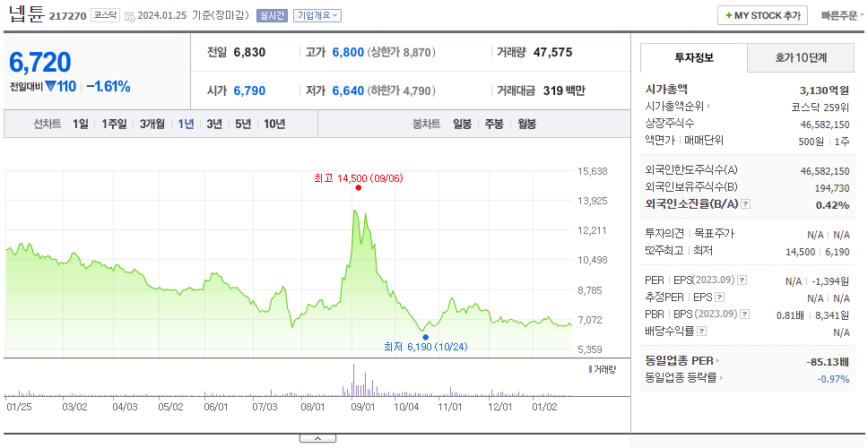Click the 0.42% foreign ownership value
This screenshot has width=868, height=448.
pyautogui.click(x=832, y=204)
